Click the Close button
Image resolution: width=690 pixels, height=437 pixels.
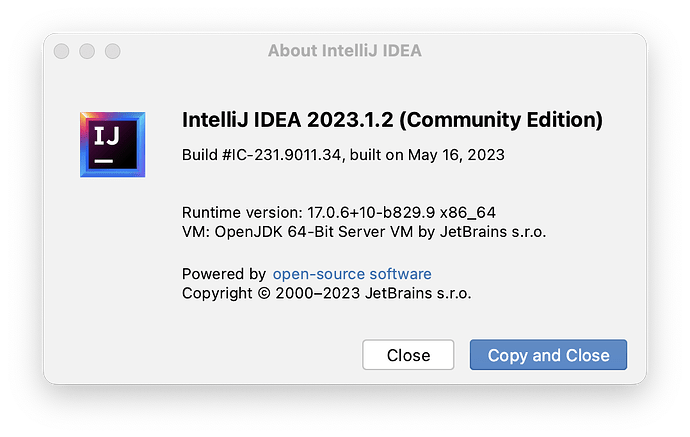(x=408, y=355)
